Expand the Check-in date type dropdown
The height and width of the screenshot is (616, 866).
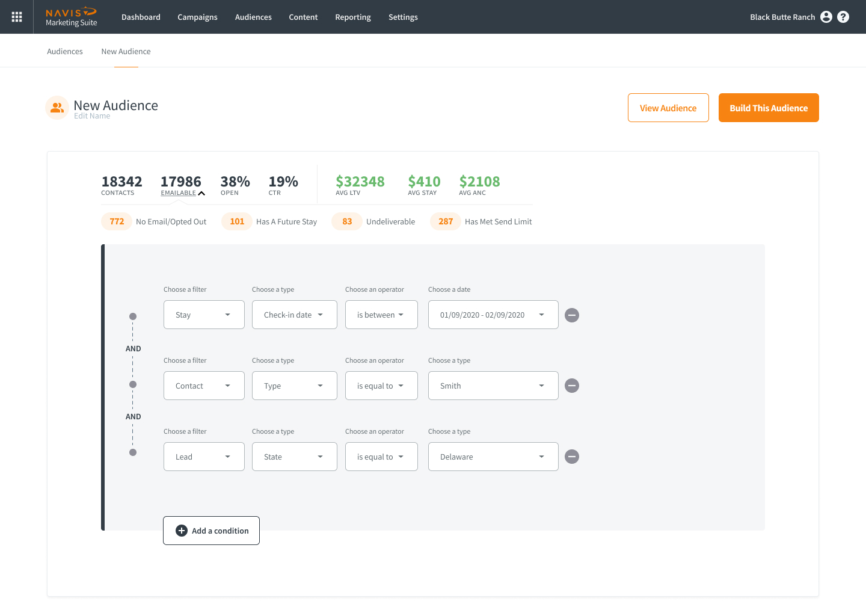click(x=294, y=315)
